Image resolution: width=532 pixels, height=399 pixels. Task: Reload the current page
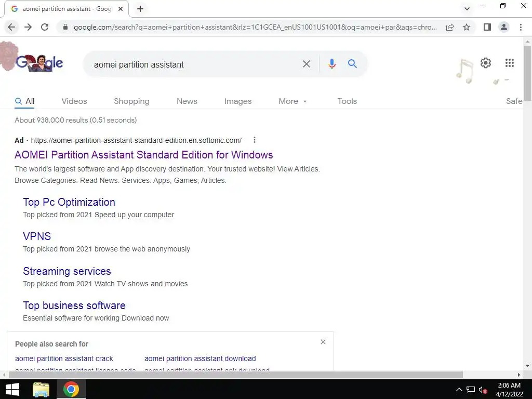[x=45, y=27]
